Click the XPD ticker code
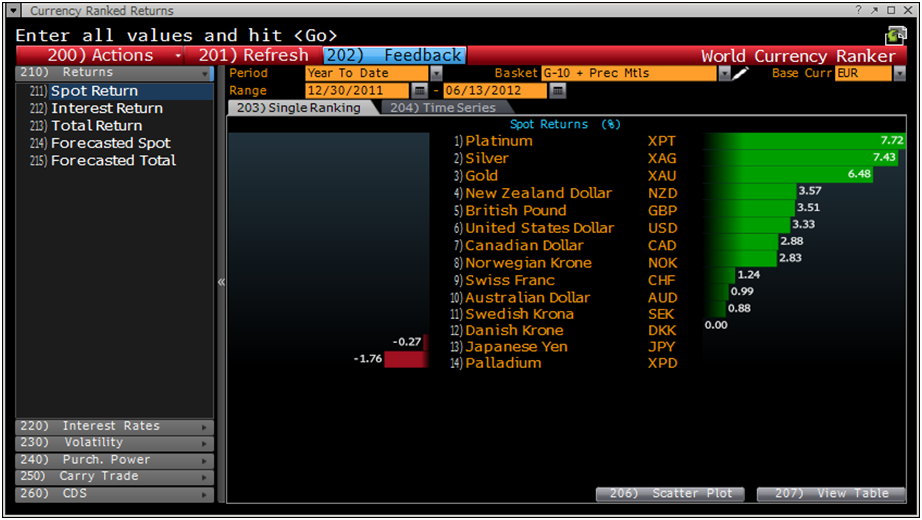The width and height of the screenshot is (922, 520). [x=663, y=363]
